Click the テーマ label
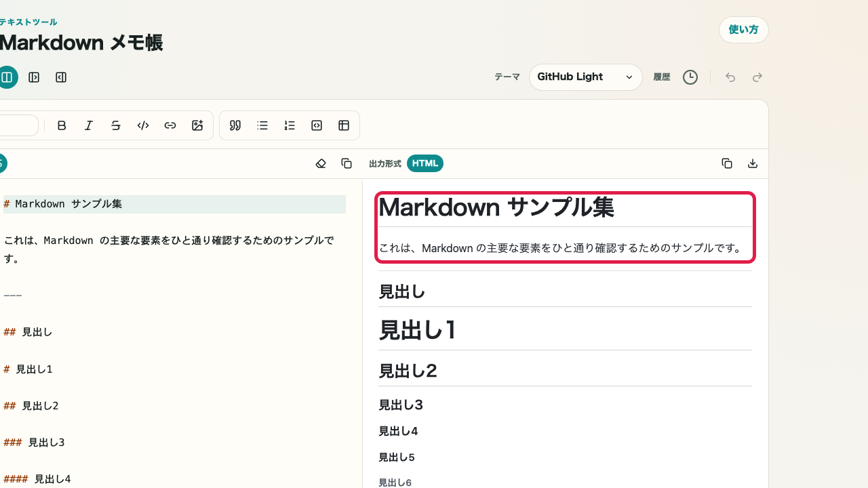This screenshot has height=488, width=868. coord(507,77)
